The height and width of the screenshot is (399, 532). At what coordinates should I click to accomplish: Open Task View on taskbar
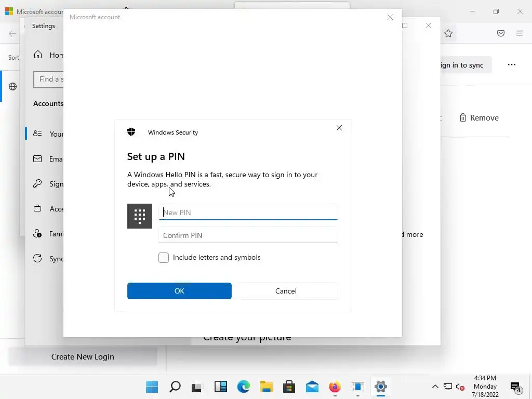pos(197,387)
